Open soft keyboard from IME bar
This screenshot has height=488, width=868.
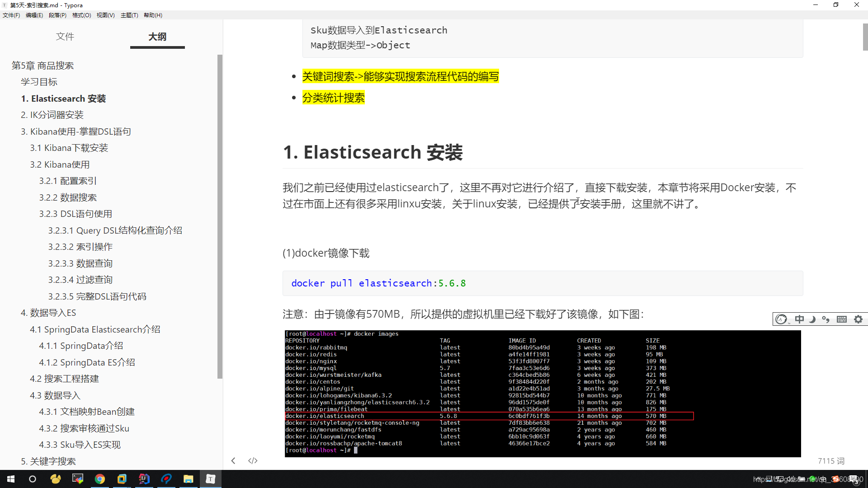point(842,319)
